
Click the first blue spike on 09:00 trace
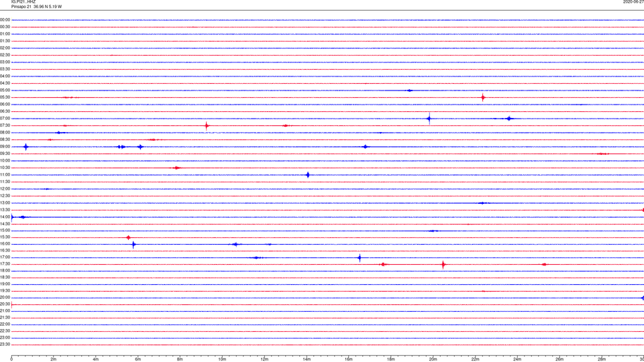(x=26, y=147)
